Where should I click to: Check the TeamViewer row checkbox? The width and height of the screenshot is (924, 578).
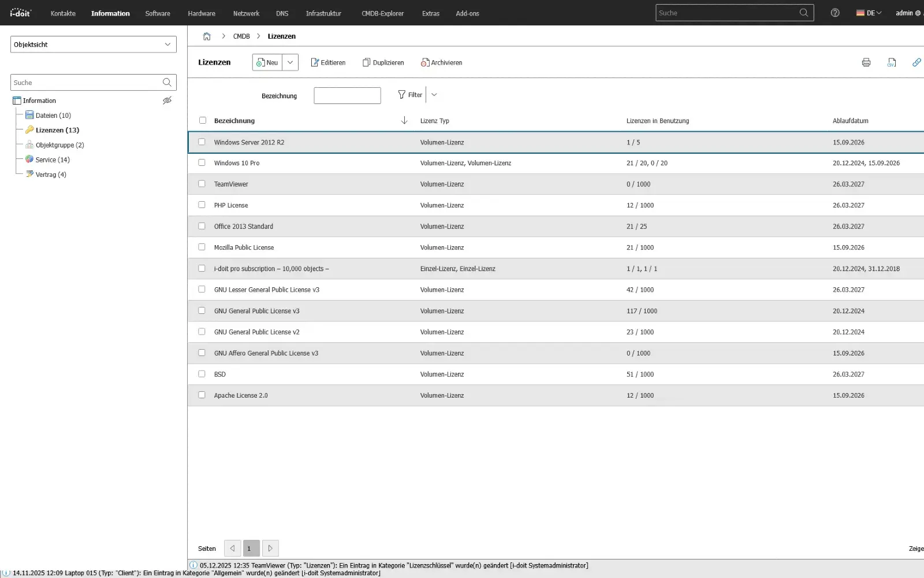click(x=202, y=184)
